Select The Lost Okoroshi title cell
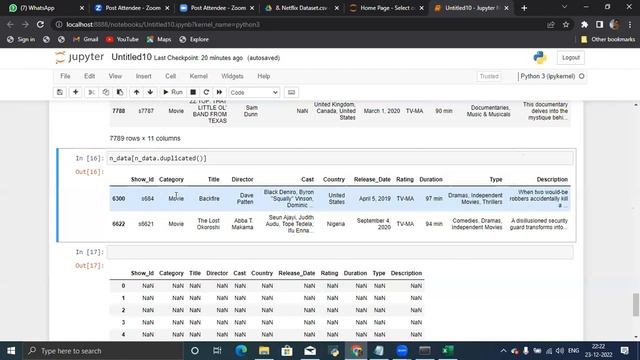 click(x=208, y=224)
